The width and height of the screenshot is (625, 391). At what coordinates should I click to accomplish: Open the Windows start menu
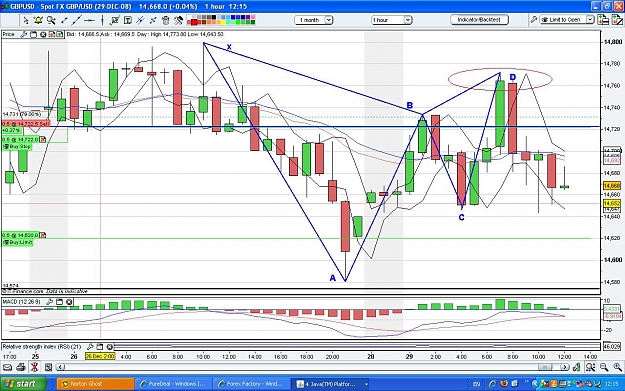click(x=23, y=384)
